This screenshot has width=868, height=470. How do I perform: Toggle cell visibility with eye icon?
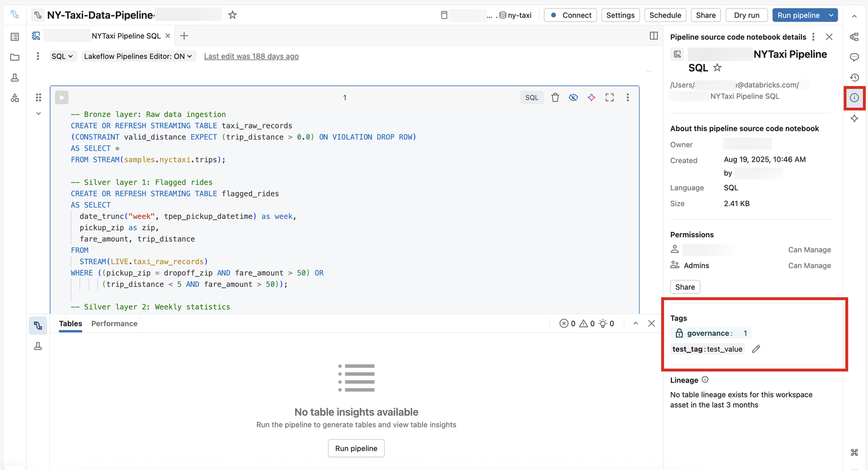[573, 98]
